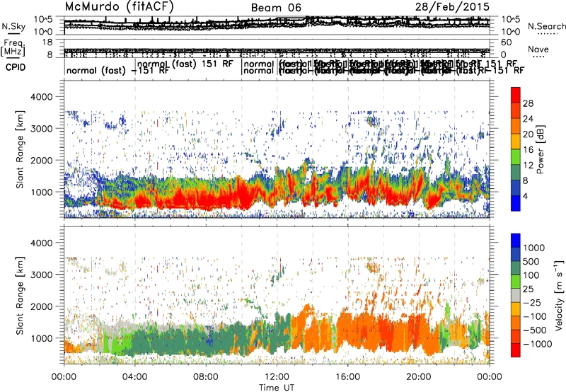
Task: Click the Freq. [MHz] axis label
Action: (x=13, y=48)
